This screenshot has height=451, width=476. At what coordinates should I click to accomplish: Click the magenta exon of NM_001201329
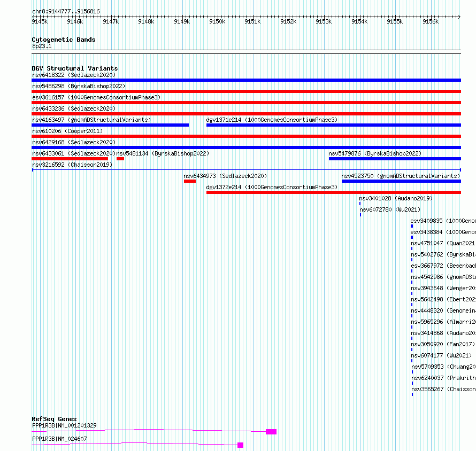[x=271, y=432]
